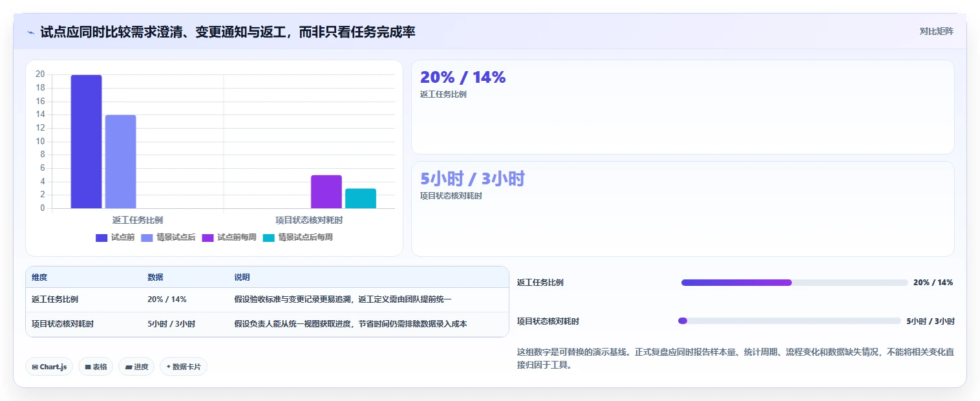Screen dimensions: 980x401
Task: Click the 返工任务比例 progress bar
Action: coord(794,283)
